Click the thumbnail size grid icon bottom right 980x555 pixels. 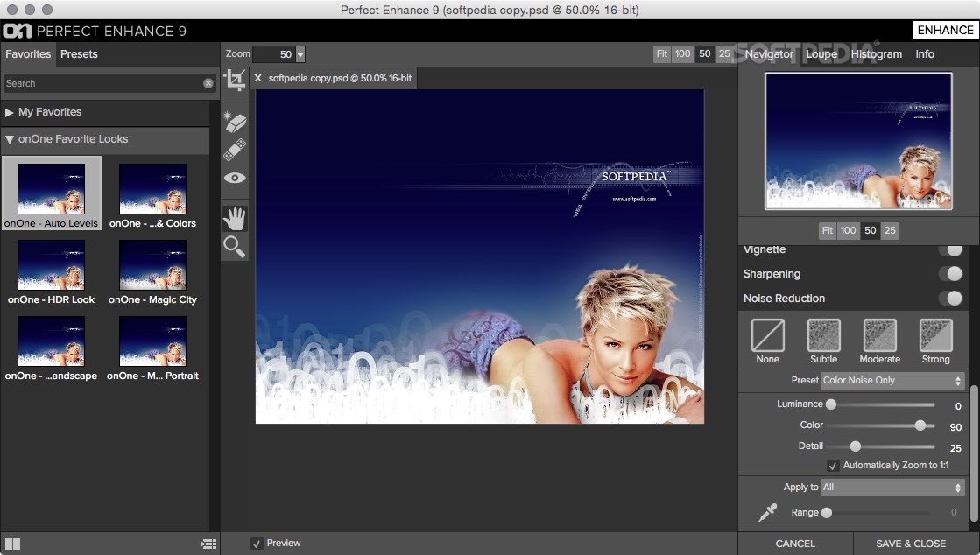(x=208, y=544)
